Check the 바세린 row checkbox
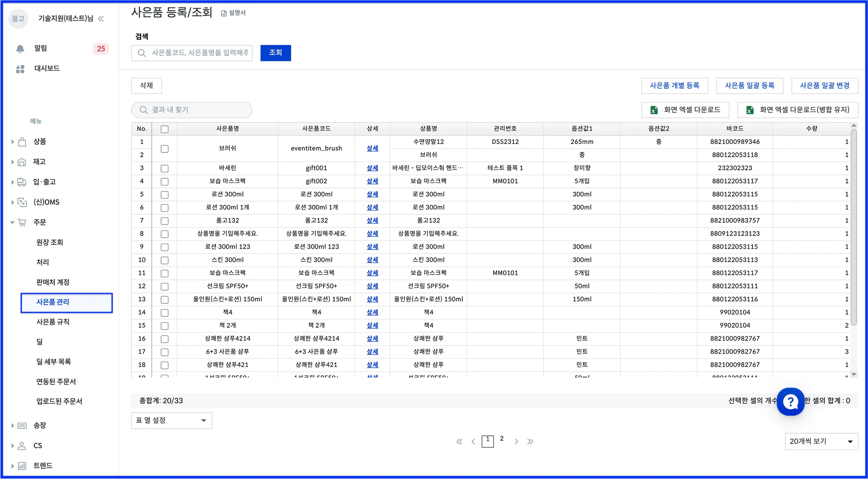Screen dimensions: 868x479 164,169
